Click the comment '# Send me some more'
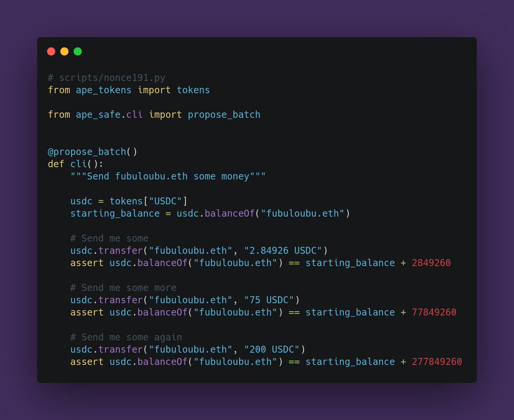Screen dimensions: 514x420 [x=123, y=288]
